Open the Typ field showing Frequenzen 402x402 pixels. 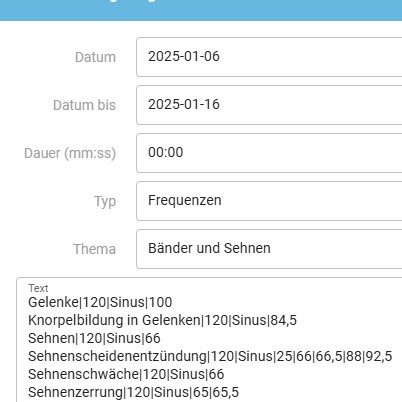[x=269, y=201]
